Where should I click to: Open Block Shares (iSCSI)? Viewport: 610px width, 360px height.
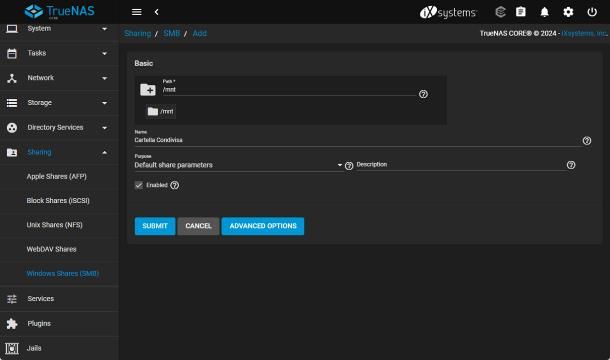pos(58,201)
